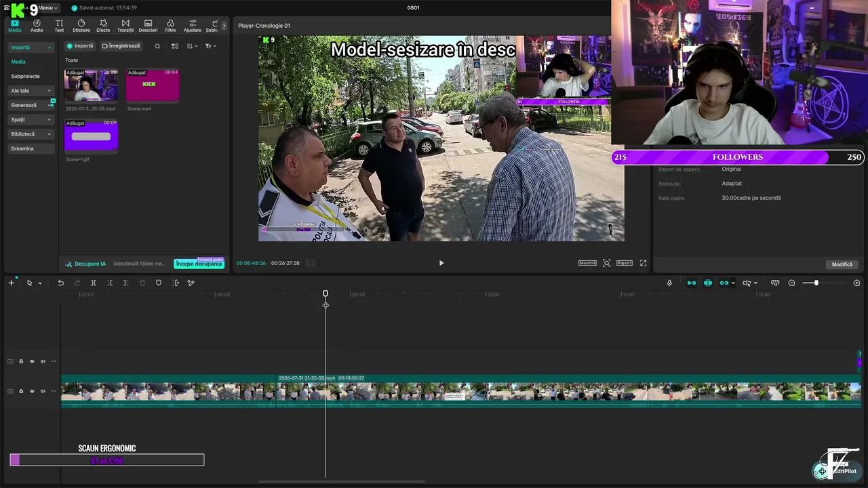Adjust the timeline zoom slider
868x488 pixels.
(816, 283)
